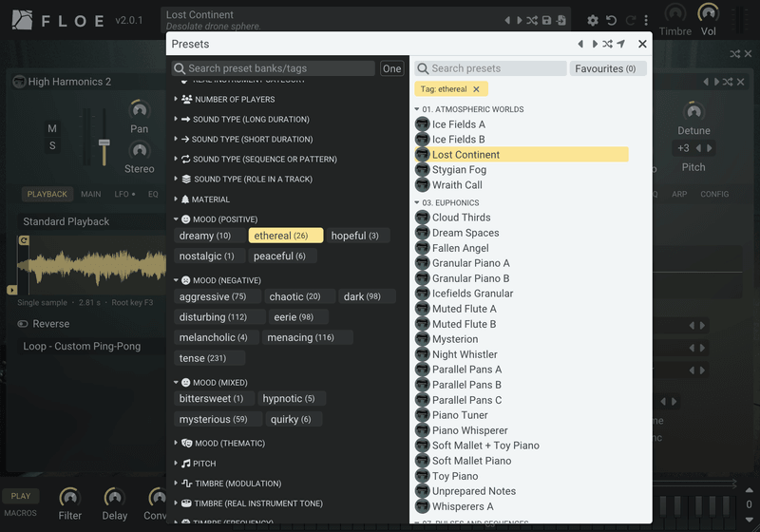Image resolution: width=760 pixels, height=532 pixels.
Task: Click the shuffle random preset icon in Presets header
Action: (x=607, y=44)
